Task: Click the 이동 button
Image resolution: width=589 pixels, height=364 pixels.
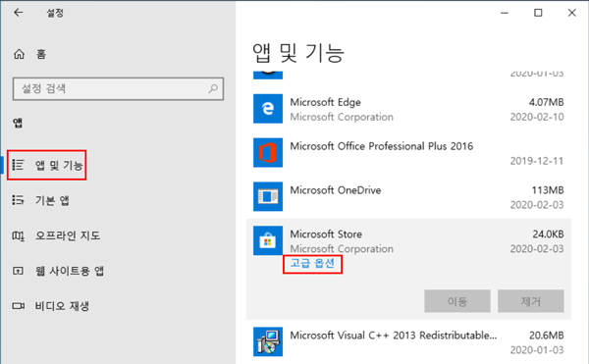Action: [457, 301]
